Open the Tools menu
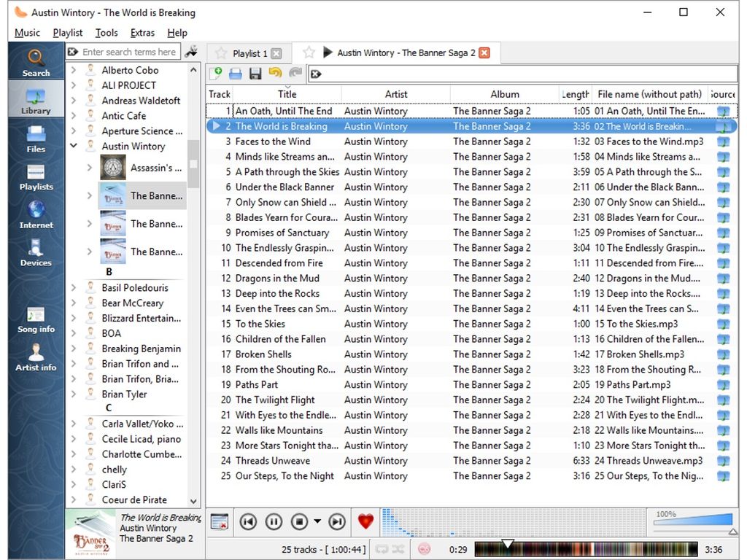 click(x=107, y=33)
